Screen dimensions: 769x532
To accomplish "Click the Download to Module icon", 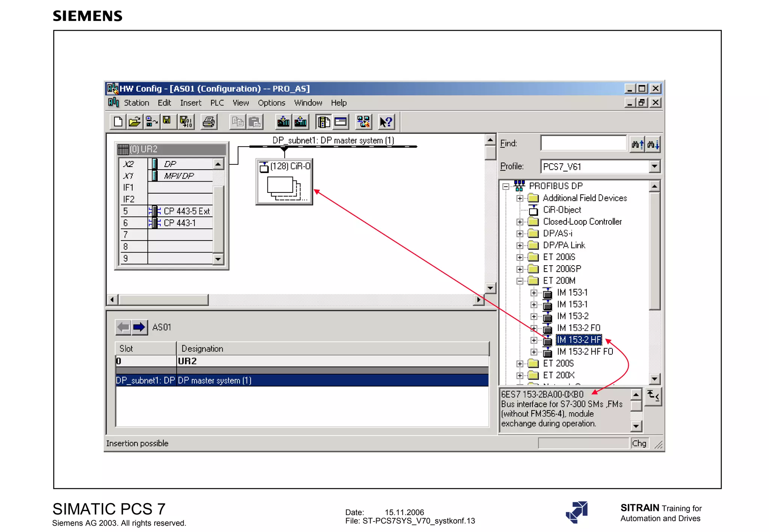I will pyautogui.click(x=283, y=122).
